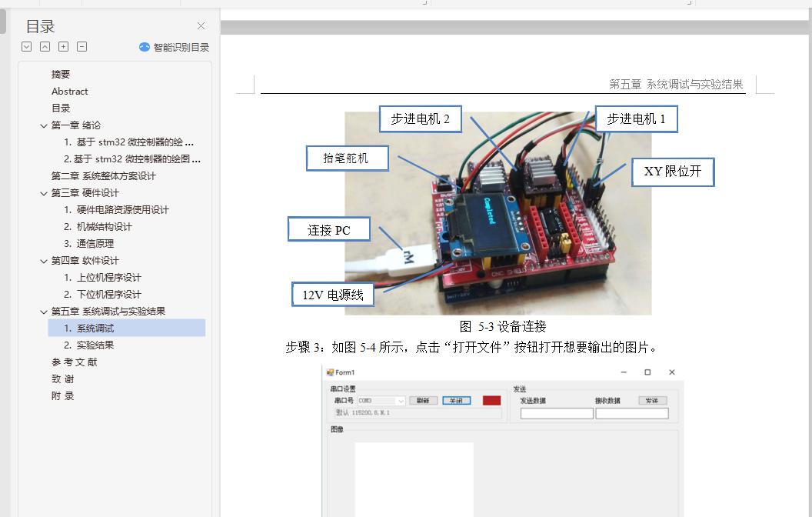This screenshot has width=812, height=517.
Task: Go to 参考文献 heading
Action: [x=74, y=362]
